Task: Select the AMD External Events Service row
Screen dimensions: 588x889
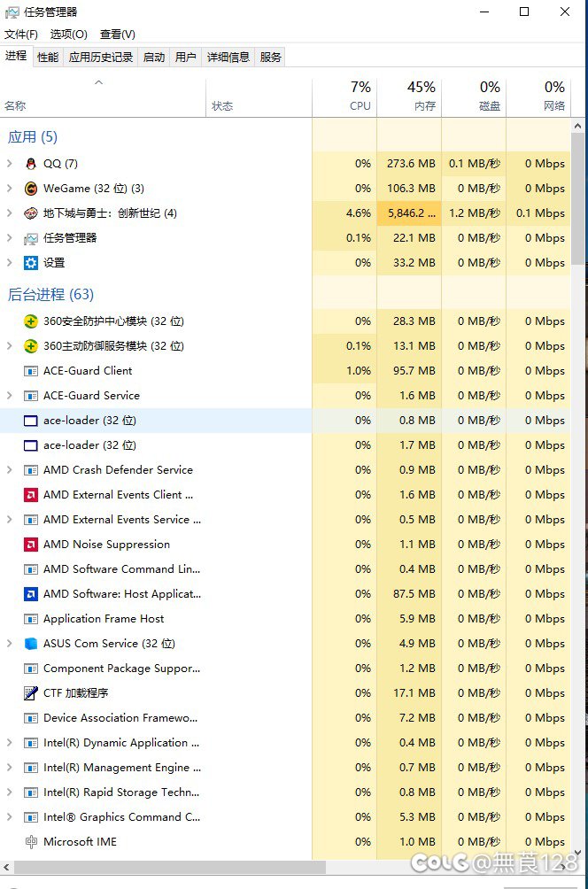Action: 285,520
